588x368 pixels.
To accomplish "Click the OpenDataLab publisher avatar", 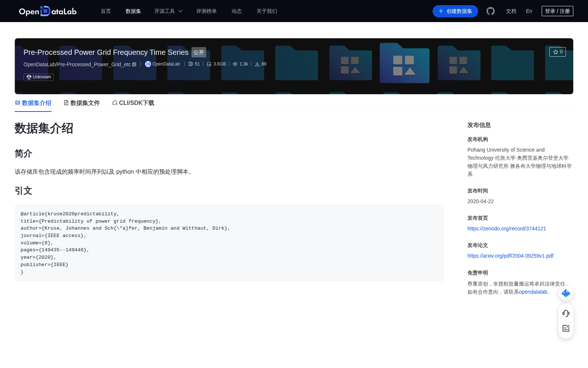I will tap(148, 64).
